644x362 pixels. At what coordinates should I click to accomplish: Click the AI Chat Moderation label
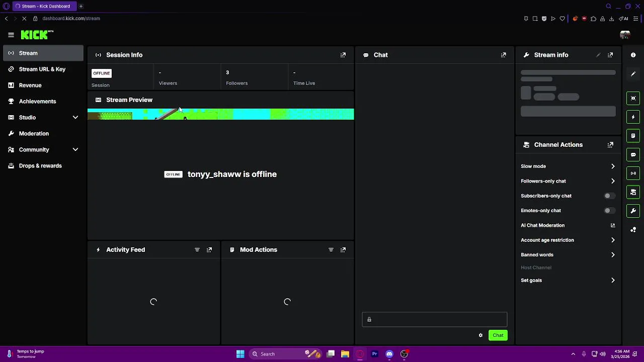point(542,225)
